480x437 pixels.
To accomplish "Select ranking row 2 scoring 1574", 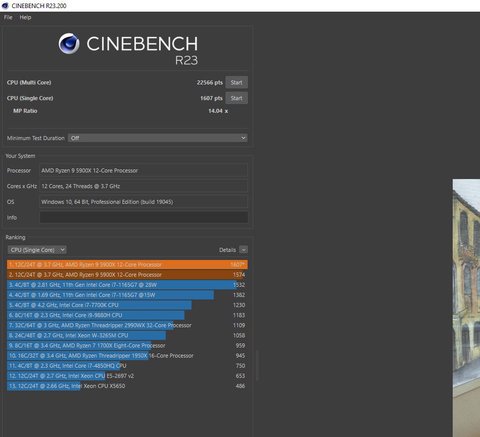I will (127, 275).
